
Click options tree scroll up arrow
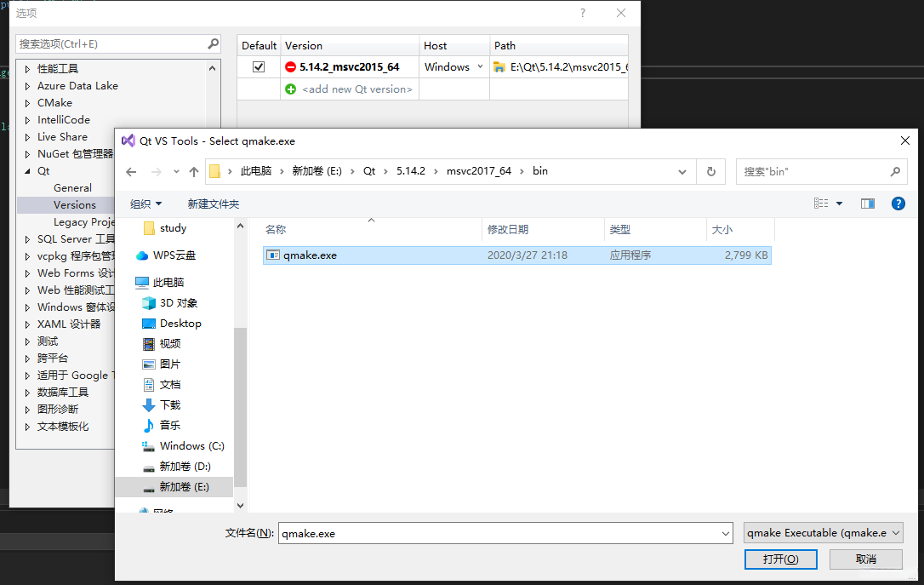pyautogui.click(x=212, y=68)
